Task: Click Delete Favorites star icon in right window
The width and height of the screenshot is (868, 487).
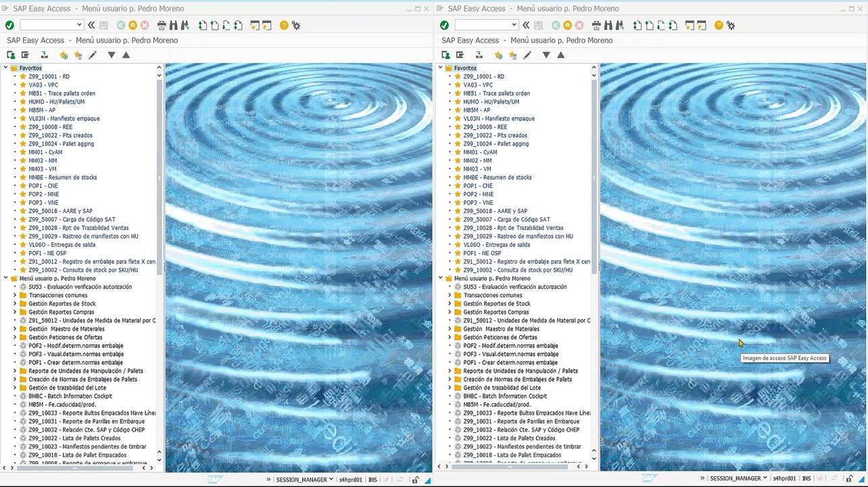Action: click(x=513, y=55)
